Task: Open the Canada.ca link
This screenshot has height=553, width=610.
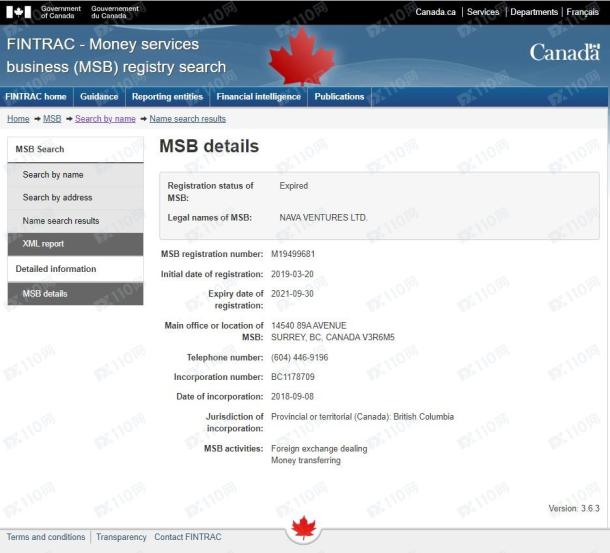Action: pyautogui.click(x=435, y=12)
